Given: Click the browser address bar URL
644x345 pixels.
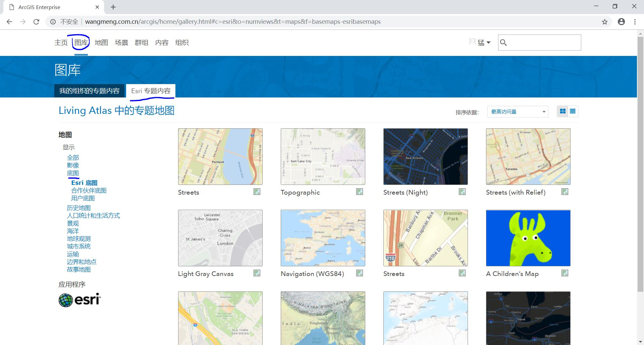Looking at the screenshot, I should coord(233,22).
